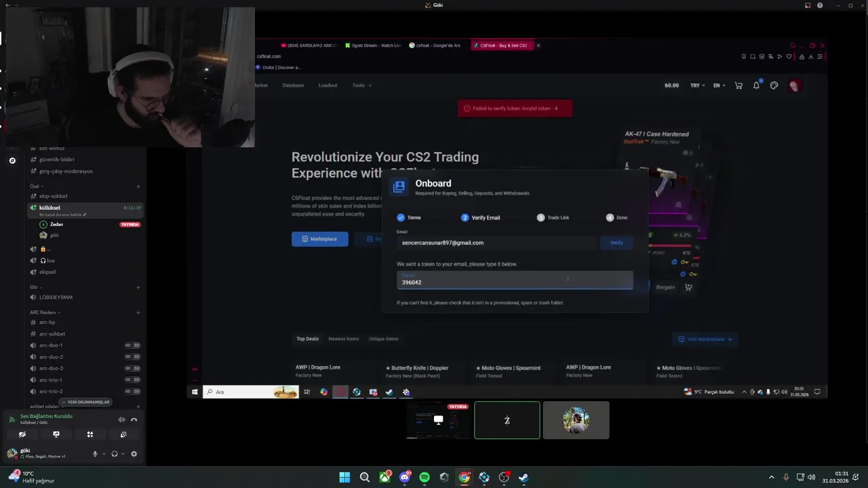
Task: Open Discord user settings gear
Action: 134,454
